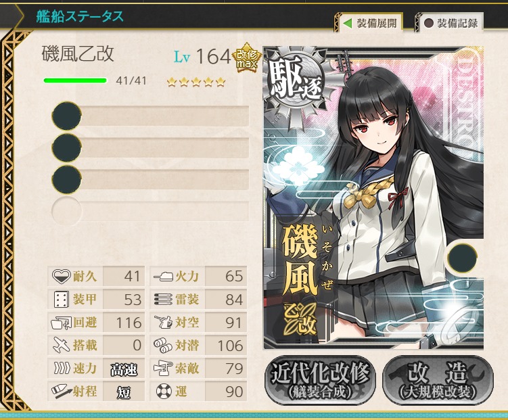Image resolution: width=508 pixels, height=420 pixels.
Task: Click the cannon icon beside 火力
Action: [163, 276]
